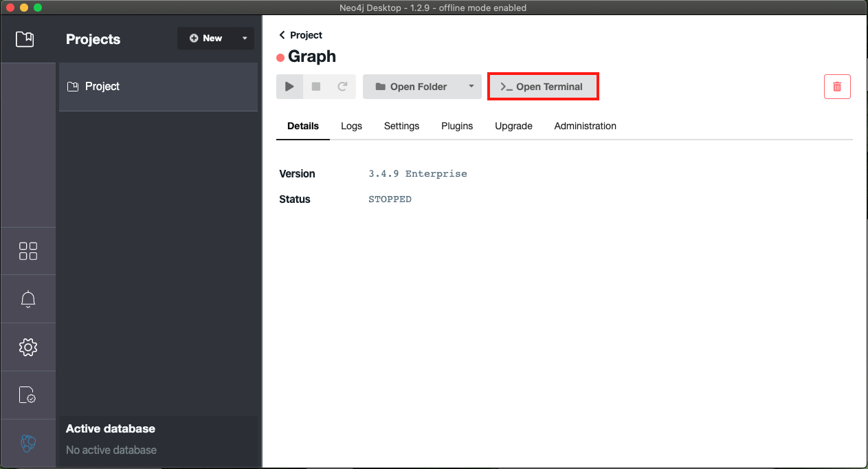This screenshot has width=868, height=469.
Task: Switch to the Plugins tab
Action: (x=457, y=126)
